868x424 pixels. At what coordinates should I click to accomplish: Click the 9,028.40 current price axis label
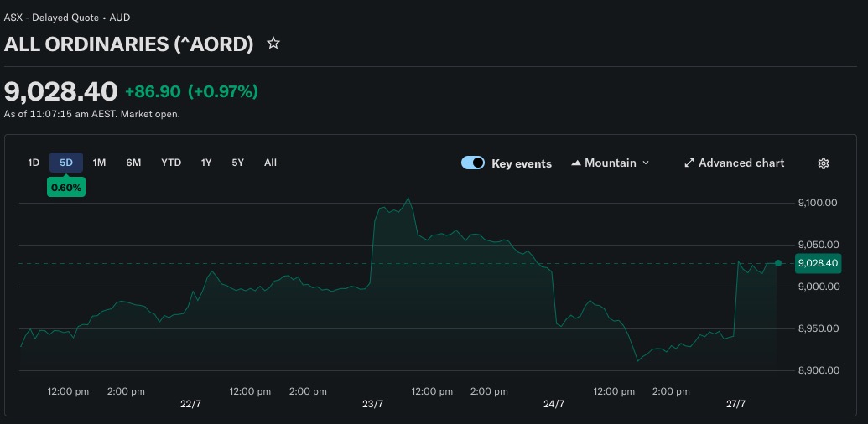tap(818, 263)
